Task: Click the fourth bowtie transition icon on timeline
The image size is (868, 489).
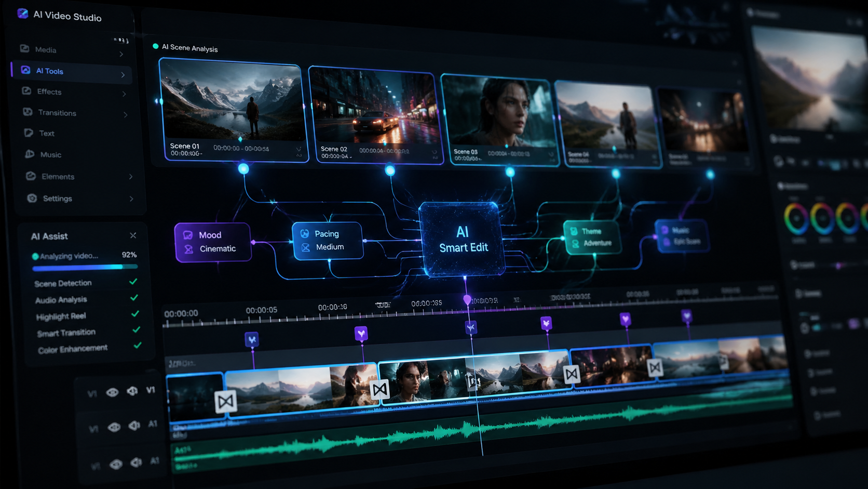Action: 655,368
